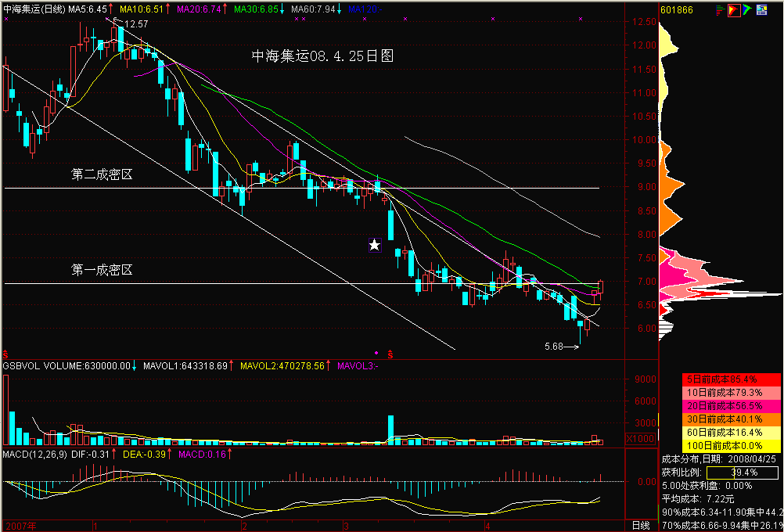Click the profit ratio 39.4% bar
The image size is (784, 532).
[x=742, y=473]
